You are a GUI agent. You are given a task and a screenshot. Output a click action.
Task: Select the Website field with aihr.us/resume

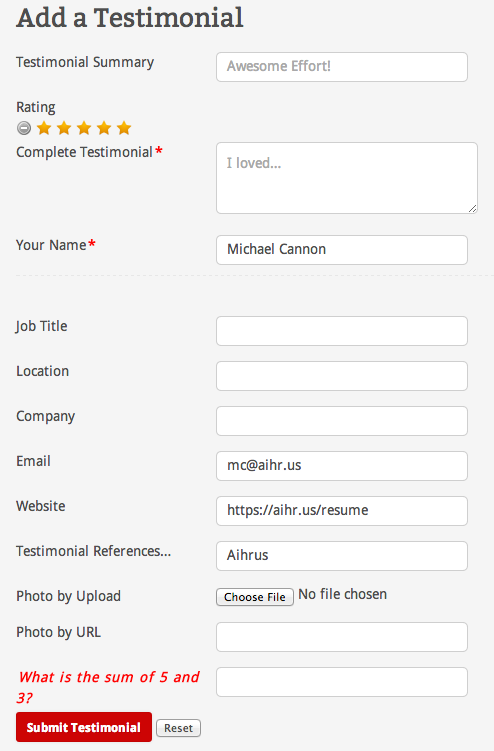tap(342, 511)
